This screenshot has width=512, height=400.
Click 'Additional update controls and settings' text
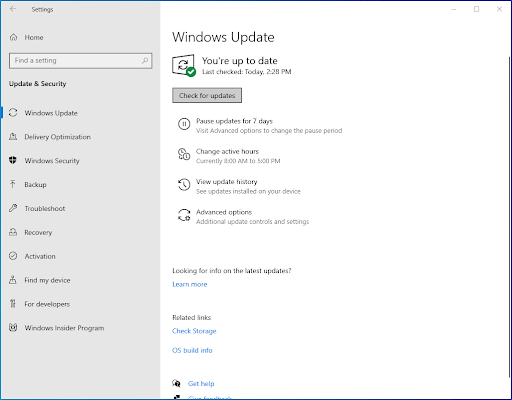(x=252, y=222)
